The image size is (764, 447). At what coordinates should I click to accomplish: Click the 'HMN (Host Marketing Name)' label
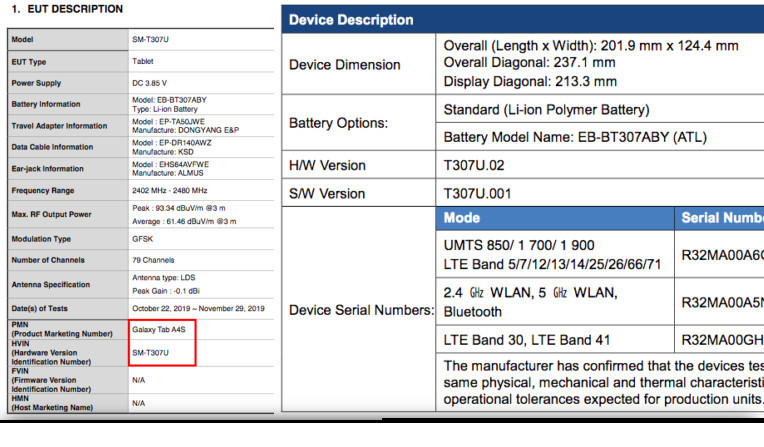(52, 403)
